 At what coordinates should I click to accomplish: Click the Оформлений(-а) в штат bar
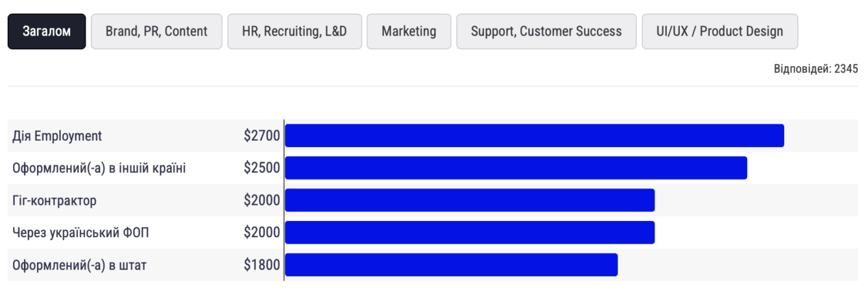pyautogui.click(x=452, y=265)
